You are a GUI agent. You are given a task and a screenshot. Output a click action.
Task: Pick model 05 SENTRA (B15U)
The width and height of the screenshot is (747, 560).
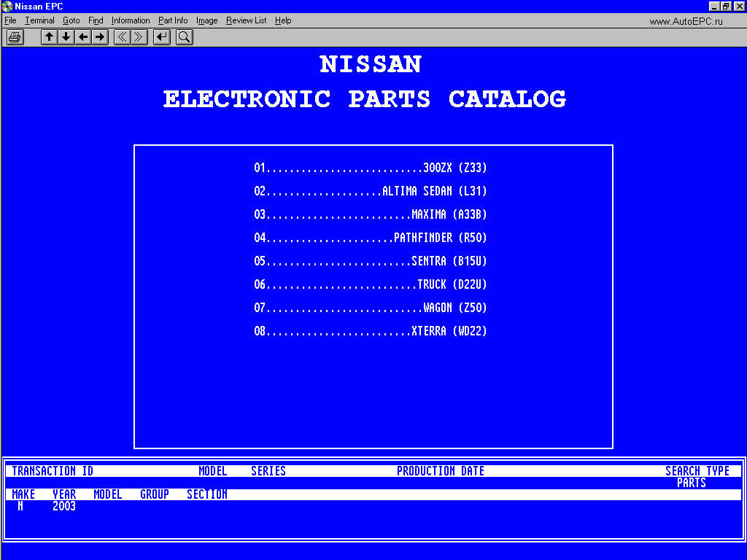click(370, 261)
